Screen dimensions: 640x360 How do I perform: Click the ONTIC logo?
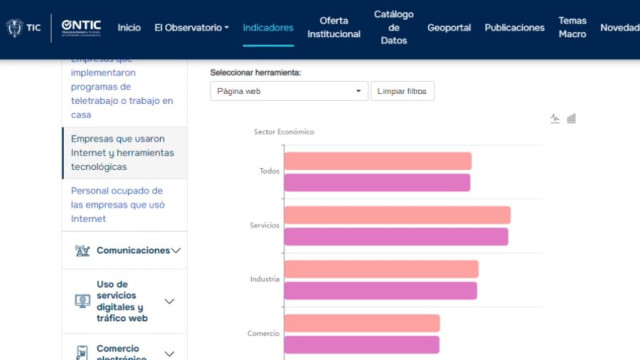[x=81, y=28]
